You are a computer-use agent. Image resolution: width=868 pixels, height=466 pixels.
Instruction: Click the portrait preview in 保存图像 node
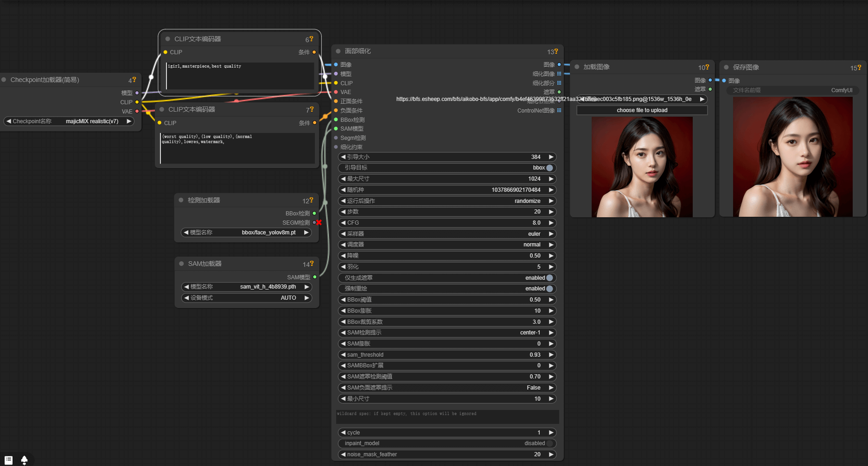coord(793,157)
